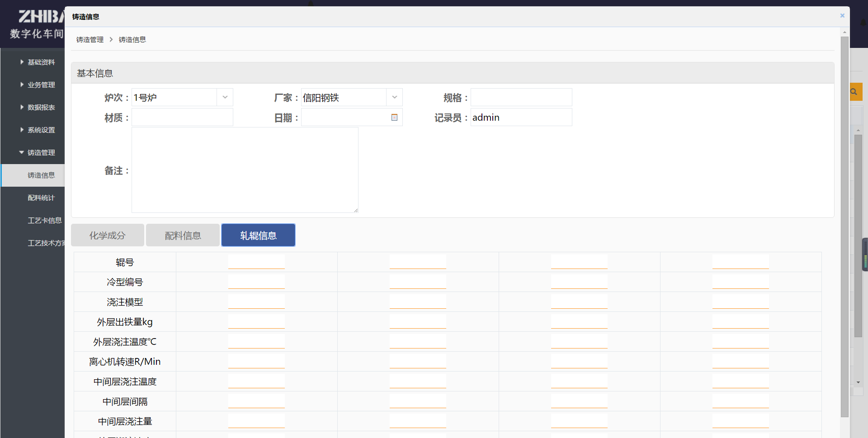This screenshot has height=438, width=868.
Task: Click the 基本信息 panel header
Action: tap(453, 73)
